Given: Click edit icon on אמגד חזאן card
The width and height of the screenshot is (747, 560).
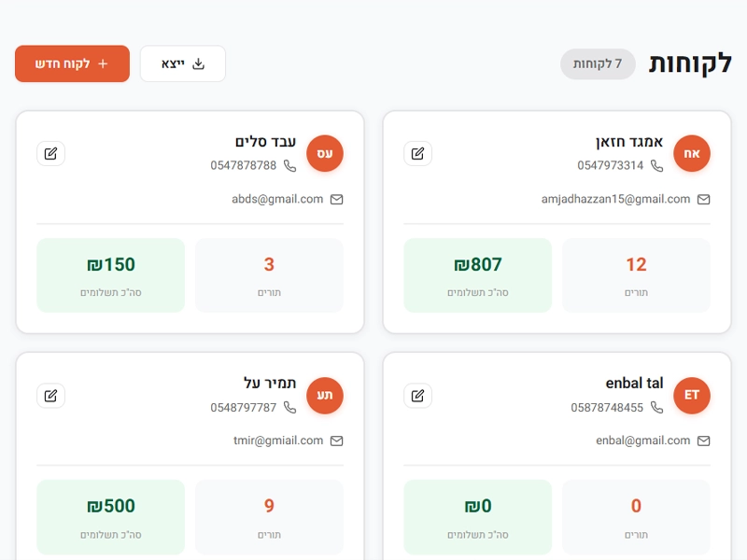Looking at the screenshot, I should click(417, 153).
